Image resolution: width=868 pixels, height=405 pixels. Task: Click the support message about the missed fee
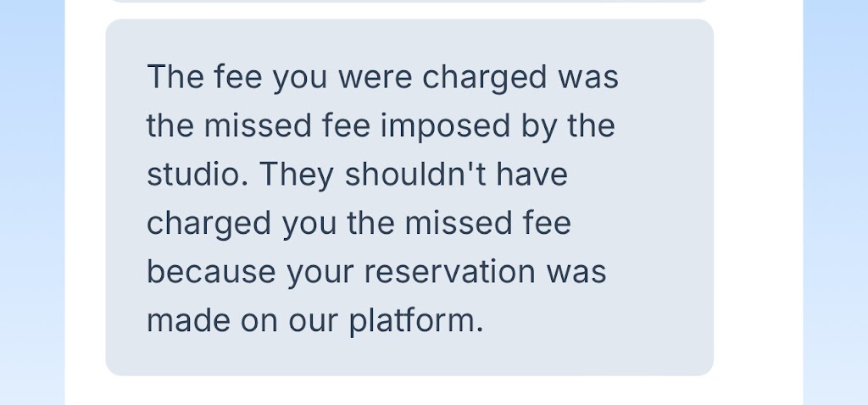409,198
